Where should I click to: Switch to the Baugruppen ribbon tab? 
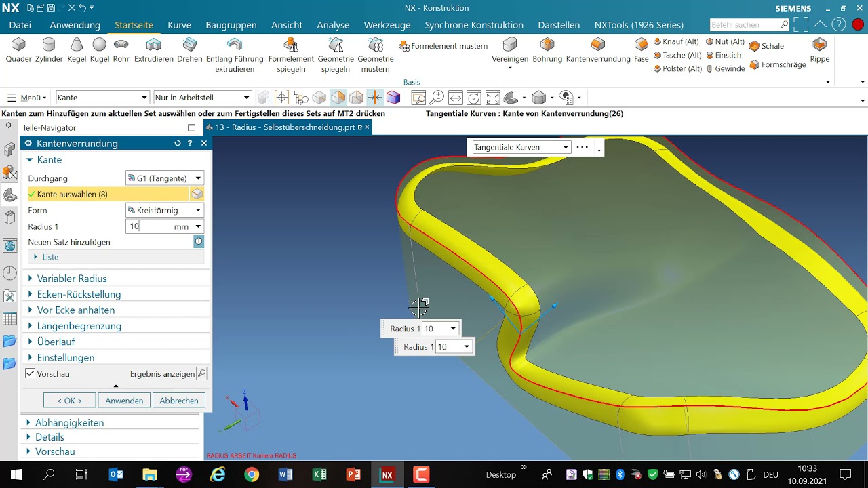click(x=231, y=25)
